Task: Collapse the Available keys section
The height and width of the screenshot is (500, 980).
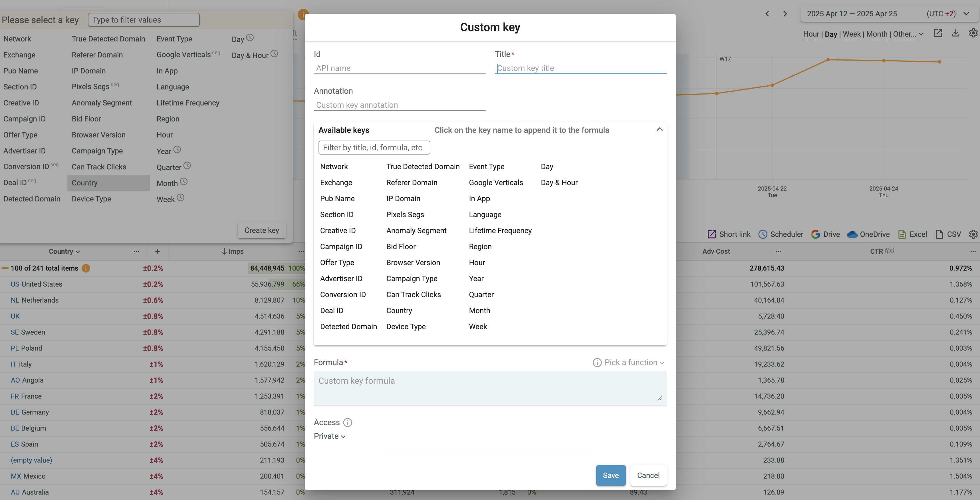Action: tap(659, 129)
